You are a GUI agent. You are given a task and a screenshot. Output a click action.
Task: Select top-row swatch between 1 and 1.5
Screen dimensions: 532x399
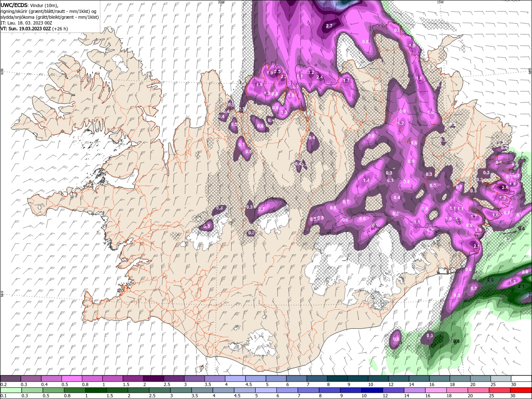(112, 379)
